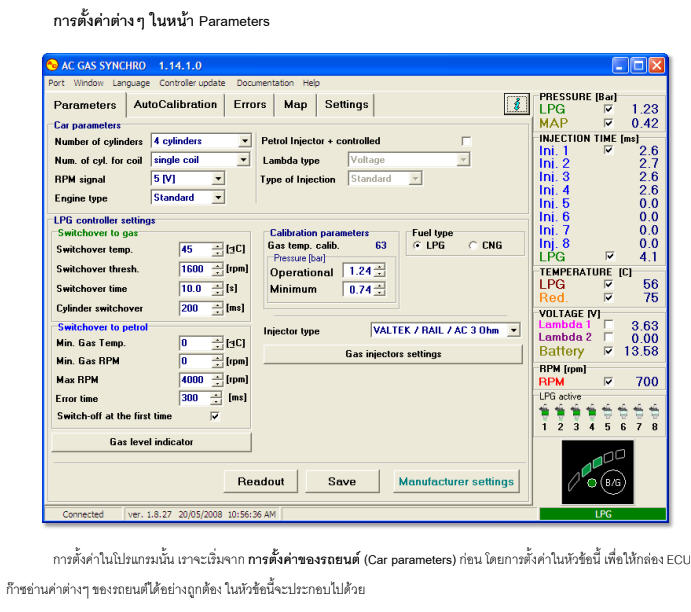Toggle the LPG pressure checkbox
The width and height of the screenshot is (691, 612).
(x=609, y=109)
